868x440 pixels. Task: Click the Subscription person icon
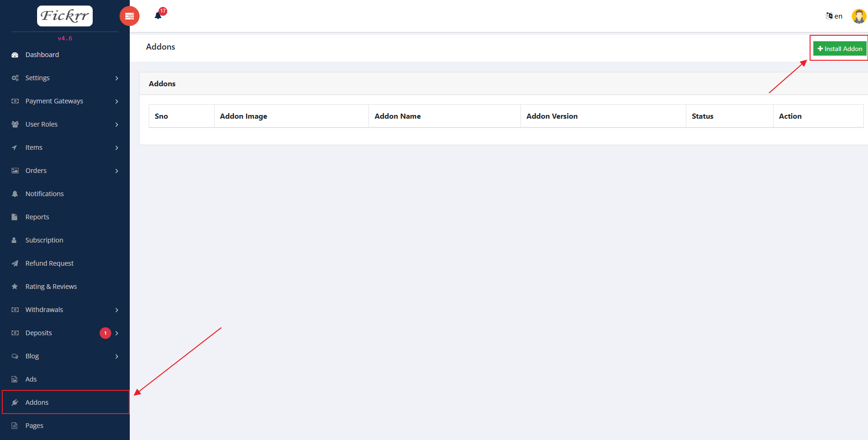(14, 240)
